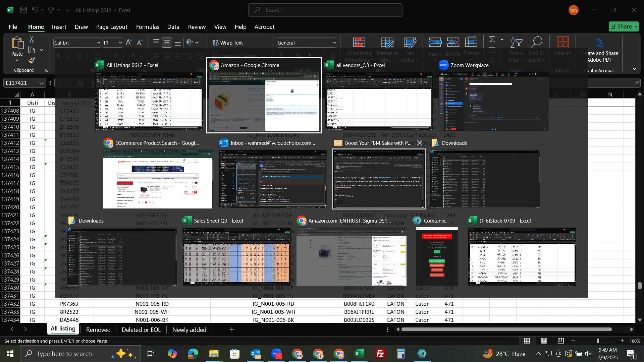
Task: Click the Insert cells icon
Action: pyautogui.click(x=435, y=43)
